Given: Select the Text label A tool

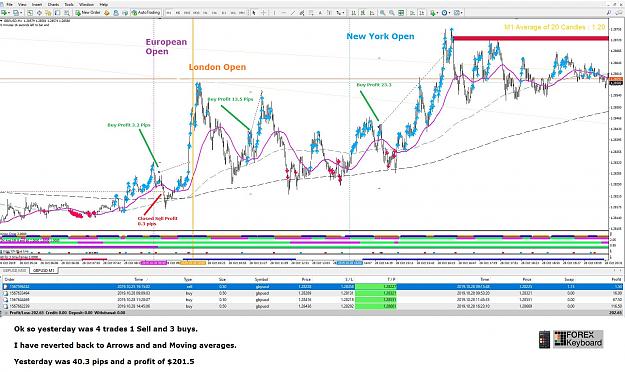Looking at the screenshot, I should click(320, 13).
